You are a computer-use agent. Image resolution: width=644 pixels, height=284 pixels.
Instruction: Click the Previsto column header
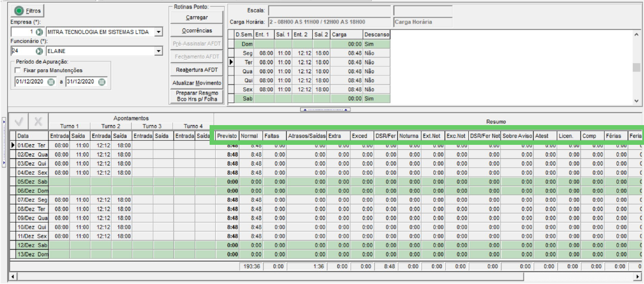tap(227, 136)
